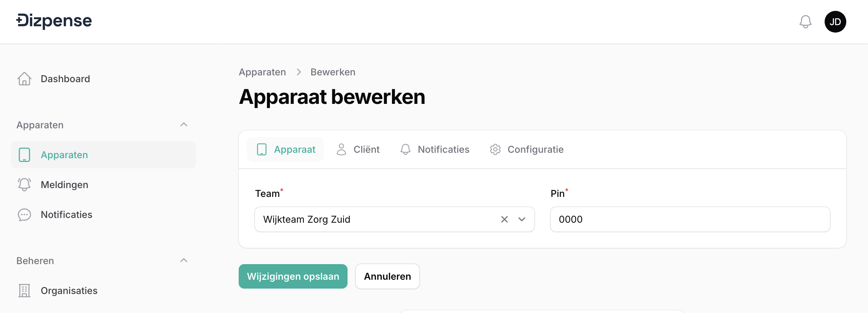Click the Dizpense logo

point(54,21)
